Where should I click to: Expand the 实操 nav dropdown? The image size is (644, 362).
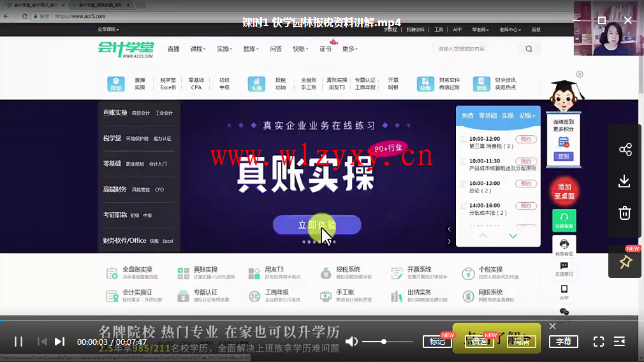point(224,49)
